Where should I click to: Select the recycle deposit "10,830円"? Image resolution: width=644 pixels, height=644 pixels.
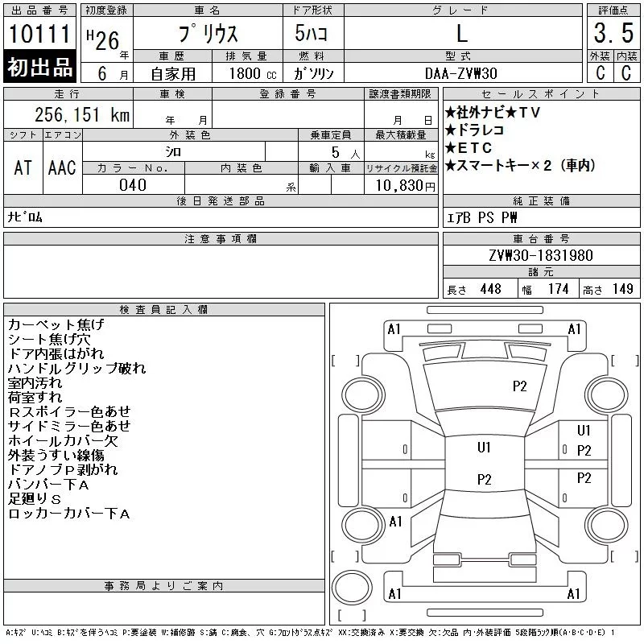[x=406, y=185]
